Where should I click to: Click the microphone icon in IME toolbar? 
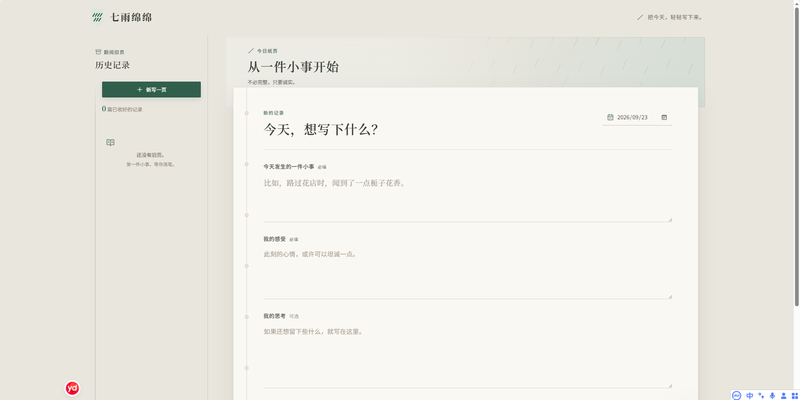[772, 395]
